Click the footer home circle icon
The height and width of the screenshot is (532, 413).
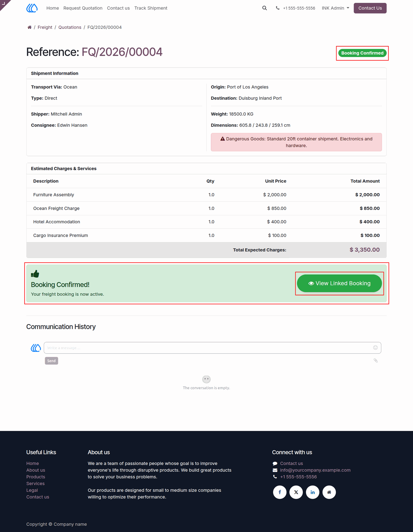pos(329,492)
